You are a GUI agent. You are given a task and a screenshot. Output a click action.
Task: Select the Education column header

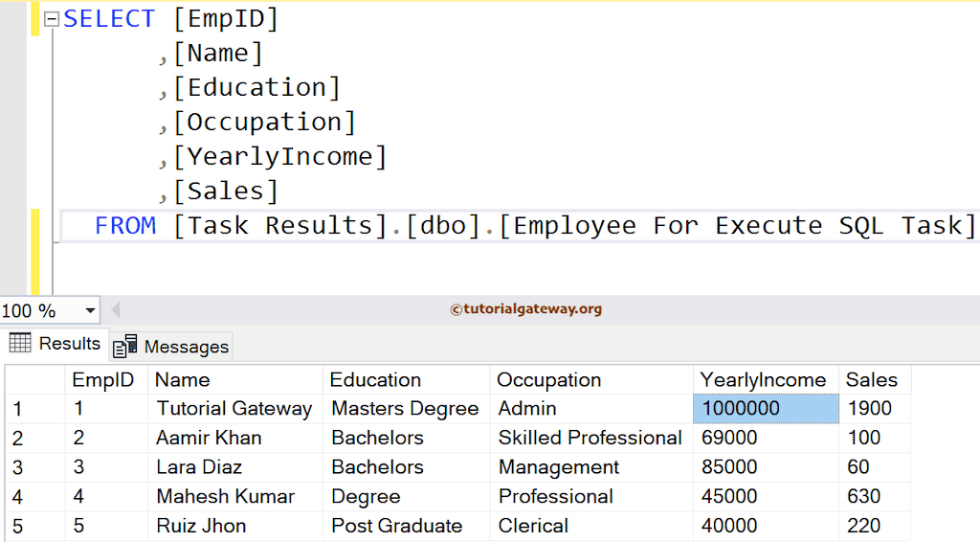coord(375,379)
